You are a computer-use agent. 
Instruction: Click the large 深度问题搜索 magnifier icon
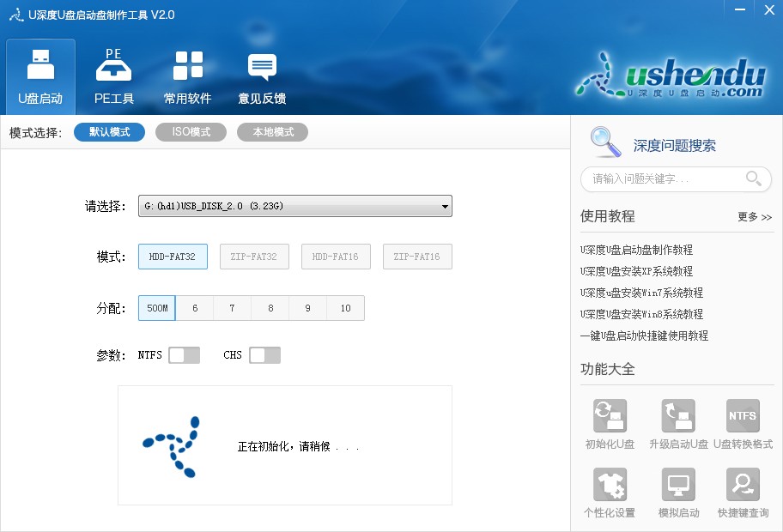tap(605, 142)
